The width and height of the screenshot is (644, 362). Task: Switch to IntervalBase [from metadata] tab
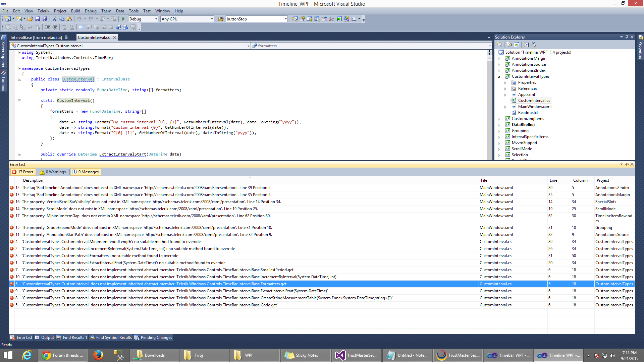pyautogui.click(x=36, y=37)
